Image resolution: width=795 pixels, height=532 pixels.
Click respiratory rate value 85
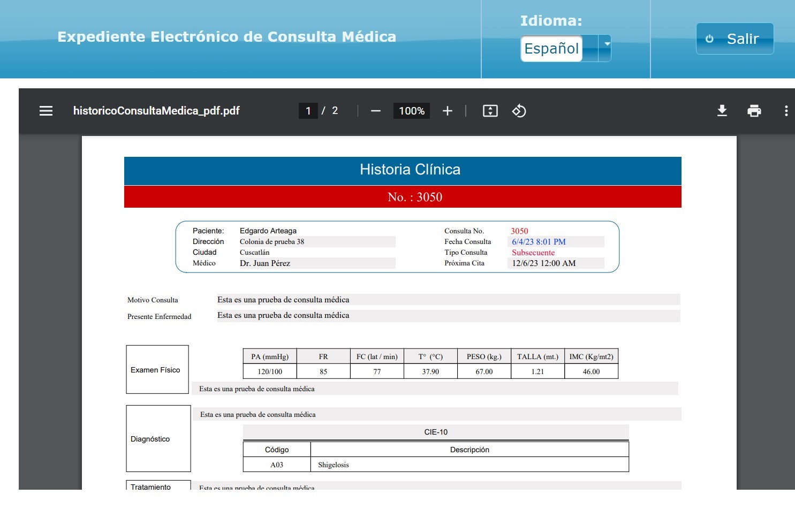click(323, 371)
